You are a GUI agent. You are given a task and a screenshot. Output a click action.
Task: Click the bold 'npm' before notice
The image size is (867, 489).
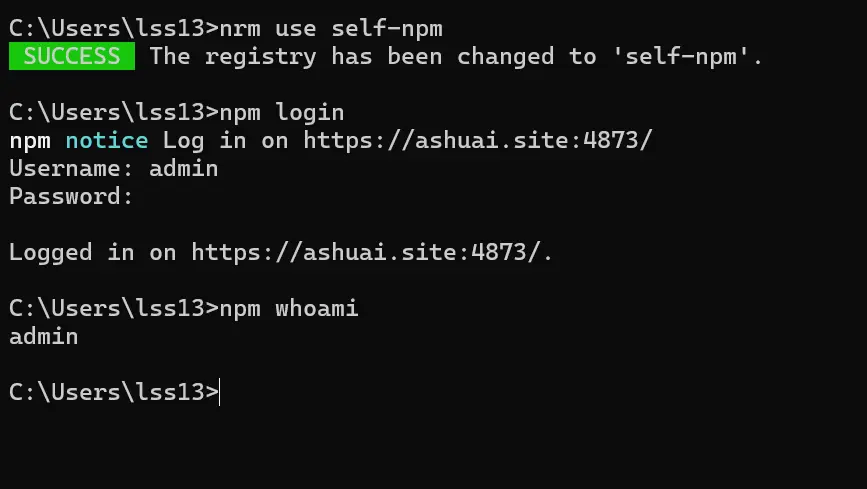click(x=30, y=140)
